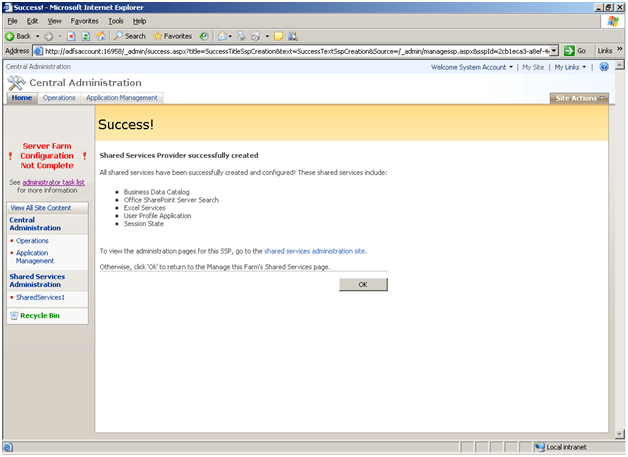The height and width of the screenshot is (457, 628).
Task: Open Search in the browser toolbar
Action: 129,36
